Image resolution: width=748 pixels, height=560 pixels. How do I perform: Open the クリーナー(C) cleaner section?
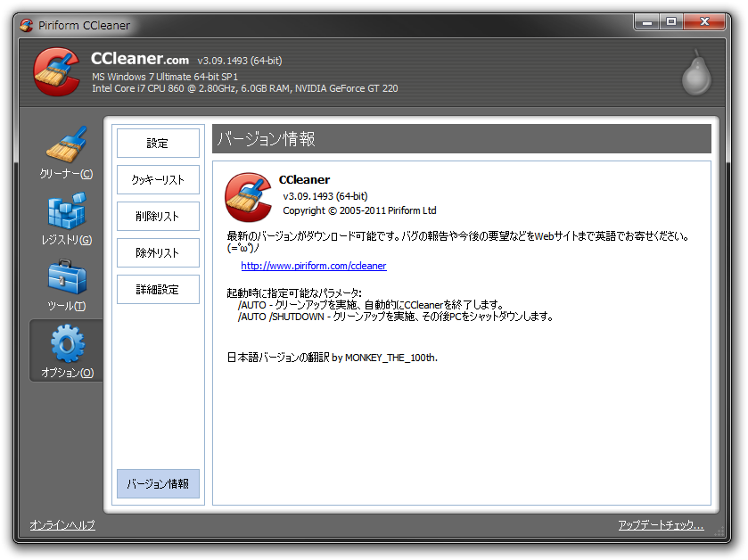pyautogui.click(x=66, y=152)
